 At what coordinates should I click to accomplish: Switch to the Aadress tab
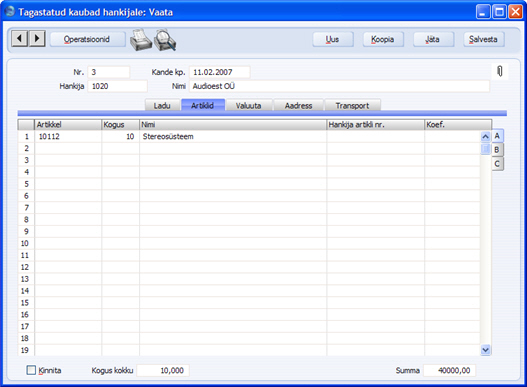[x=298, y=105]
